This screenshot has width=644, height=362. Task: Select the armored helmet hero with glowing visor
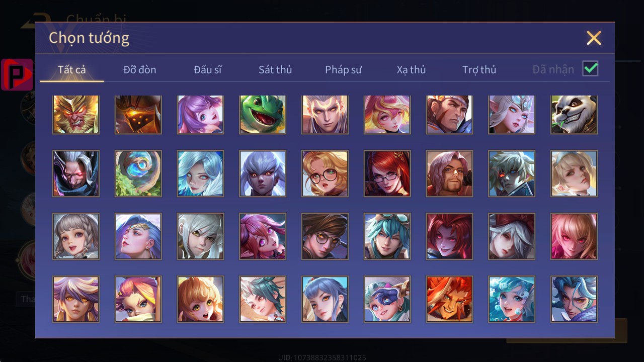(138, 115)
